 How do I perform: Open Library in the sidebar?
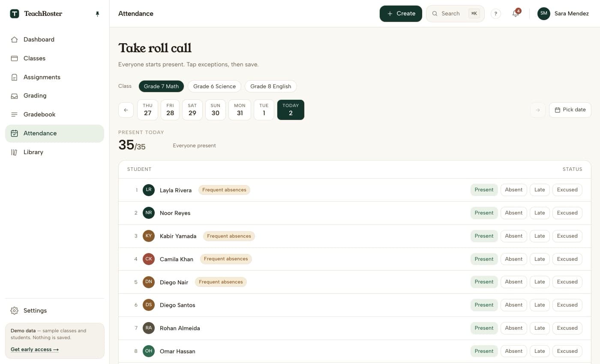point(54,152)
